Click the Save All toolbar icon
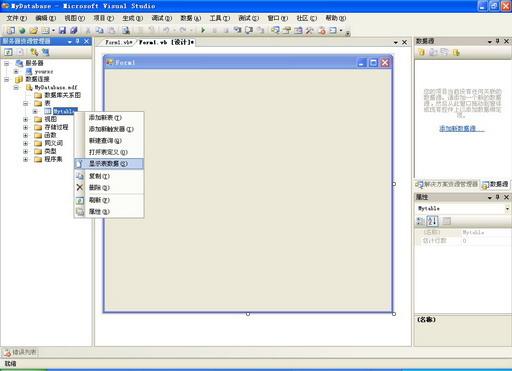The image size is (512, 371). coord(74,30)
